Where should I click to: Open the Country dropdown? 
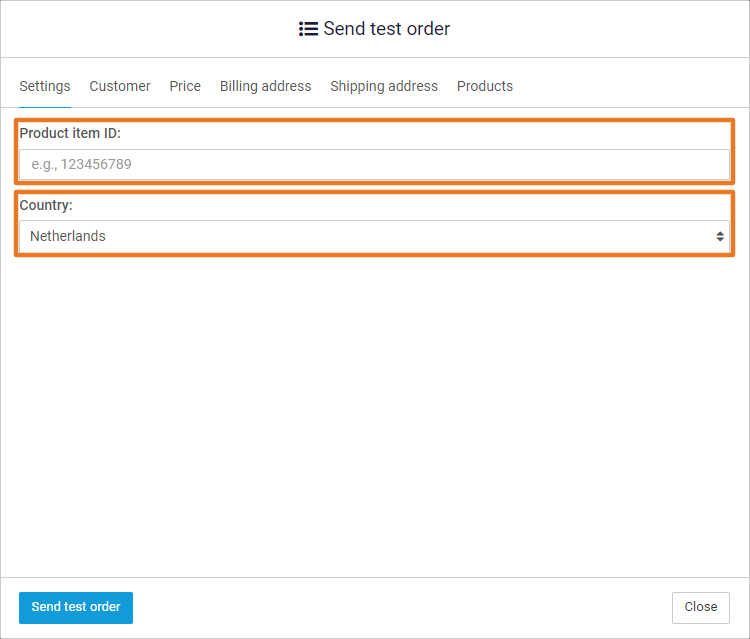(x=374, y=237)
